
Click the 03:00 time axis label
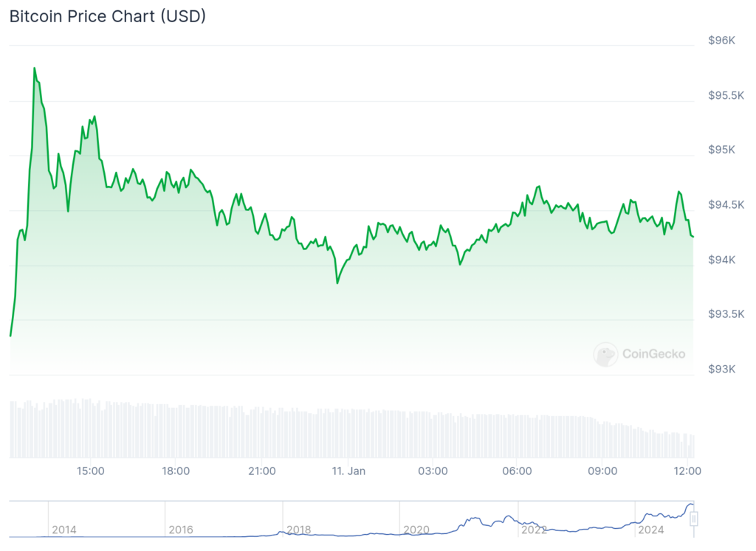433,471
